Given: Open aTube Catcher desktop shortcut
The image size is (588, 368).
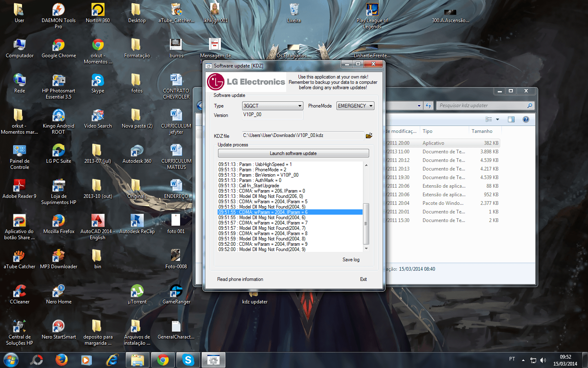Looking at the screenshot, I should (19, 259).
